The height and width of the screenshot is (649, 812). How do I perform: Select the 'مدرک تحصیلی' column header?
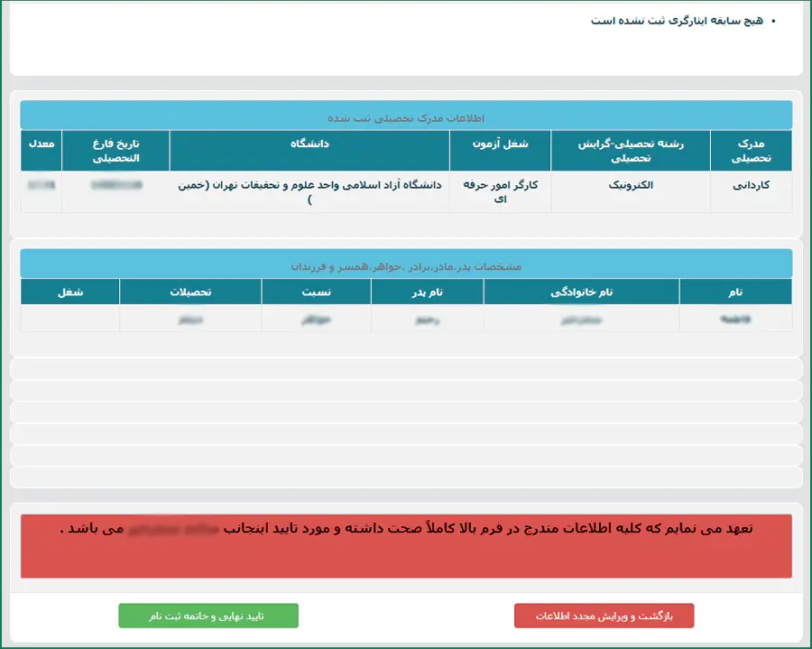pyautogui.click(x=750, y=151)
